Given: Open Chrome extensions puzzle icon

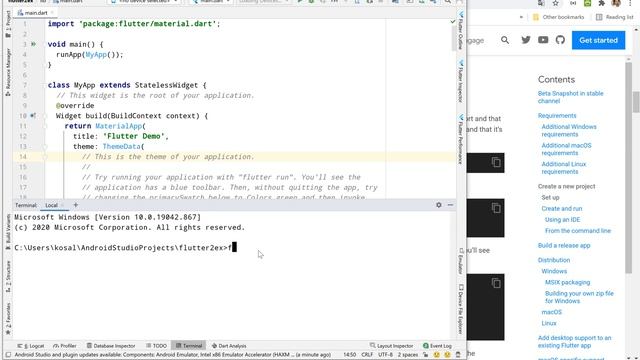Looking at the screenshot, I should [x=601, y=3].
